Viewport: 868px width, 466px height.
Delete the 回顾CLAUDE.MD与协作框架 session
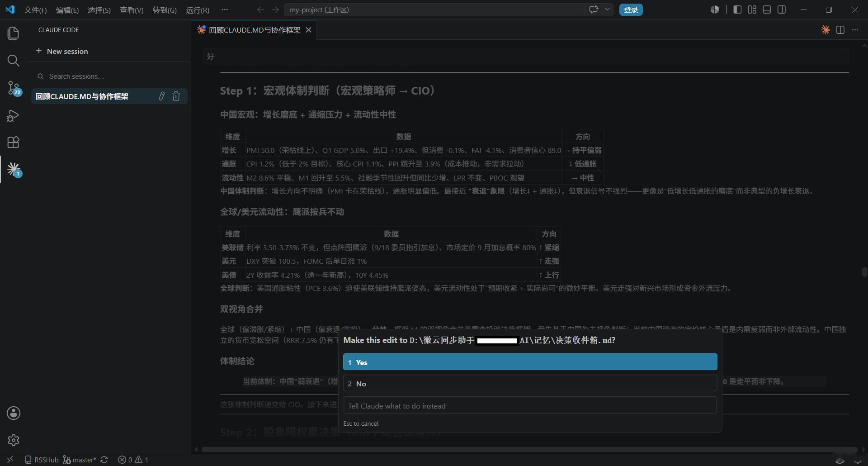click(176, 96)
